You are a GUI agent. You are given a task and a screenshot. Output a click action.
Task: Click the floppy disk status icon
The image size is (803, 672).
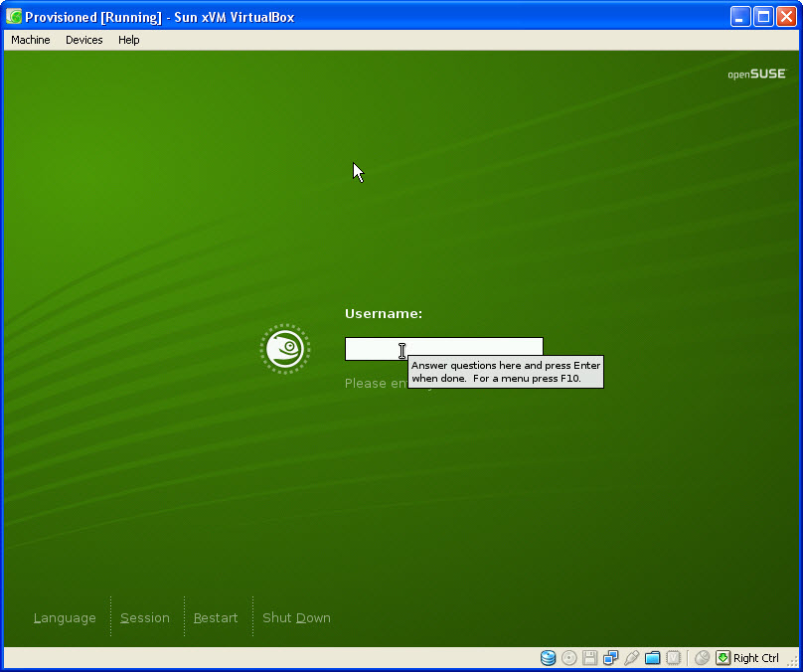pos(589,658)
